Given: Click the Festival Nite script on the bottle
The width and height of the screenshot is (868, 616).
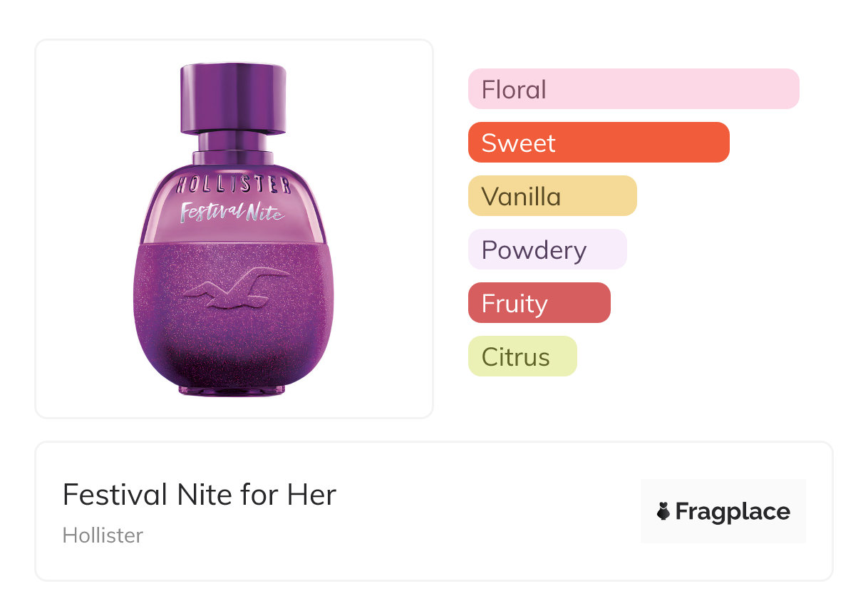Looking at the screenshot, I should (232, 212).
